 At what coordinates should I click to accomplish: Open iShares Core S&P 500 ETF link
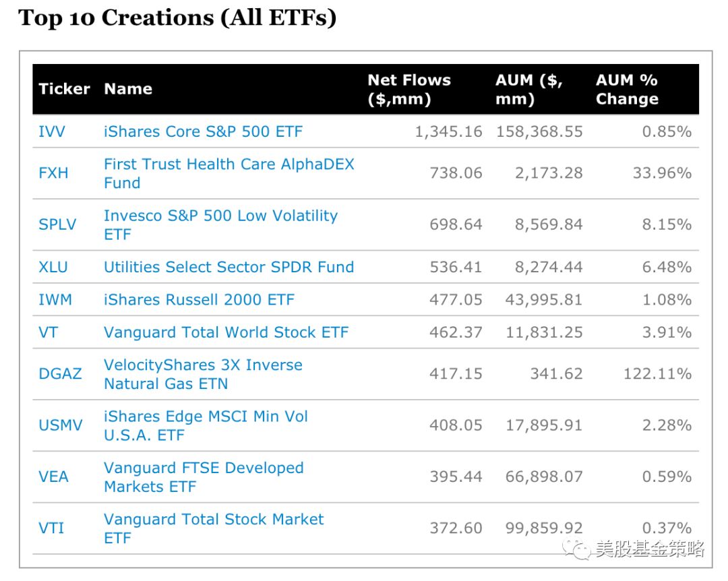(x=204, y=131)
